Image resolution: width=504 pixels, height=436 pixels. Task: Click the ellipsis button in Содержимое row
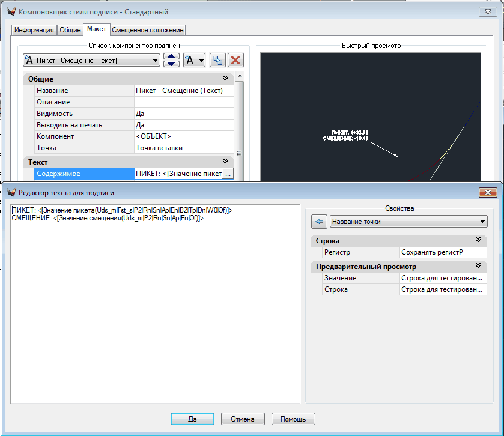tap(227, 174)
